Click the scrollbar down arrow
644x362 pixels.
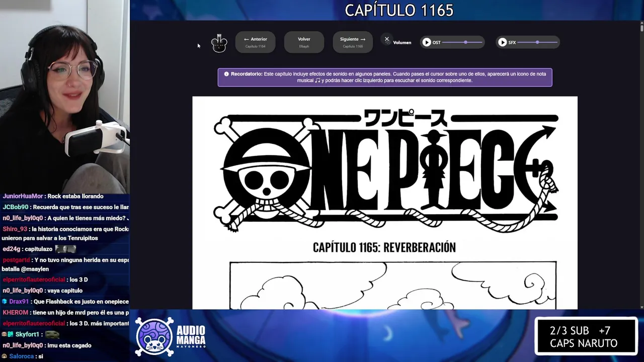(641, 307)
